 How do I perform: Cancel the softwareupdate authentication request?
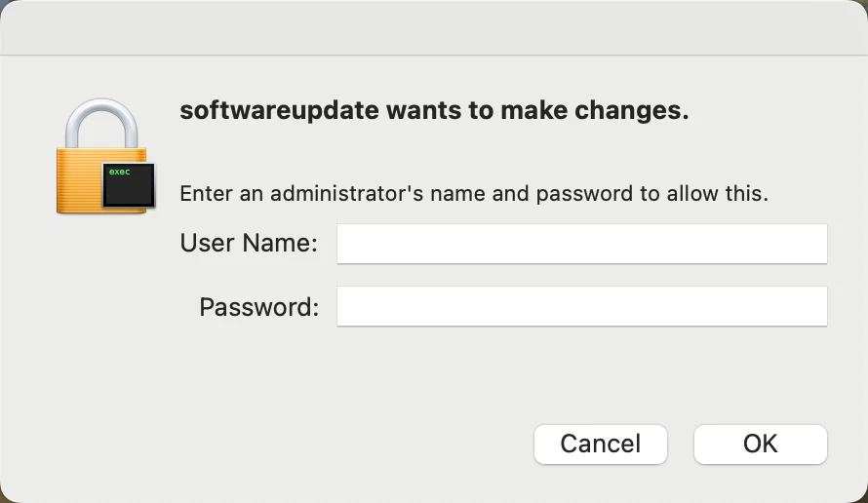point(601,445)
